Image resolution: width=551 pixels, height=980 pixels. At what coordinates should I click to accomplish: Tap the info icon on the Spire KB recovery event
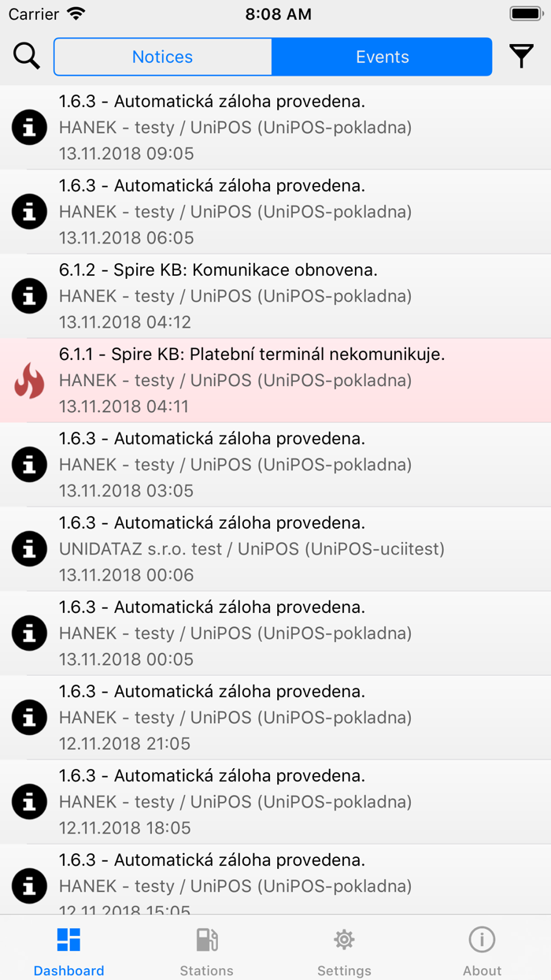point(29,295)
